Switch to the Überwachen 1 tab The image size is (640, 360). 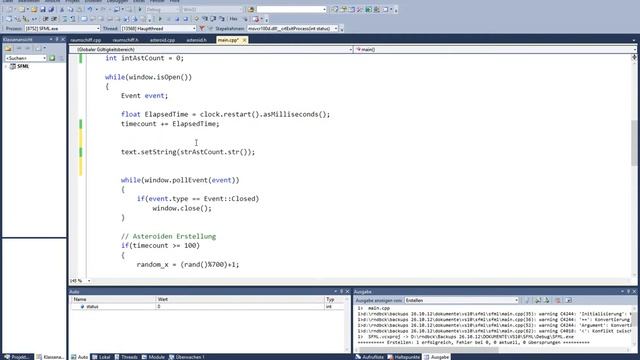click(187, 357)
